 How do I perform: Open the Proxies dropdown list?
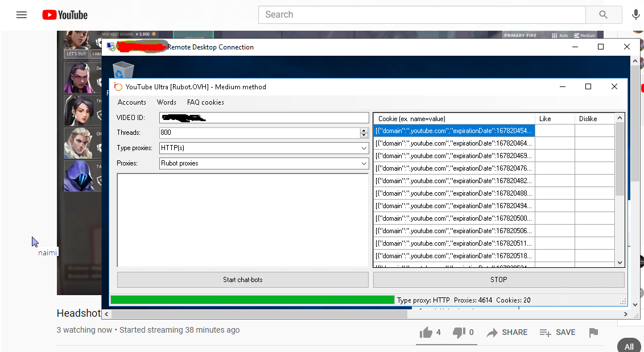(x=364, y=163)
